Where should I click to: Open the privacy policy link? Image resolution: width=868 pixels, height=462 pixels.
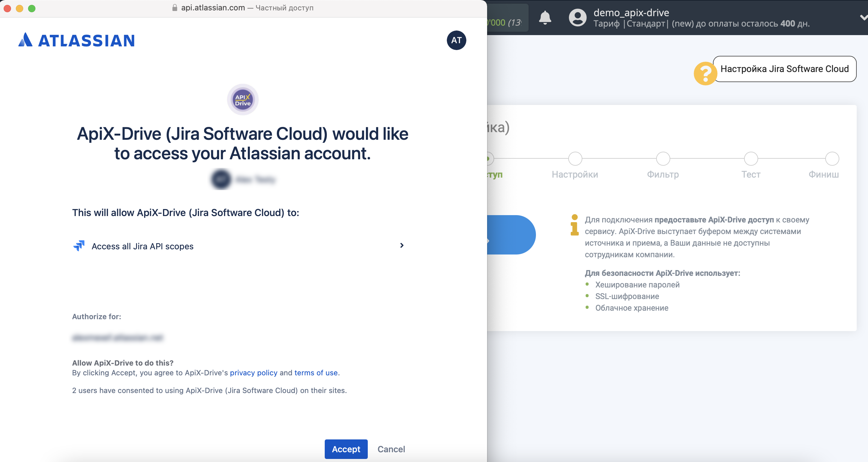coord(253,373)
